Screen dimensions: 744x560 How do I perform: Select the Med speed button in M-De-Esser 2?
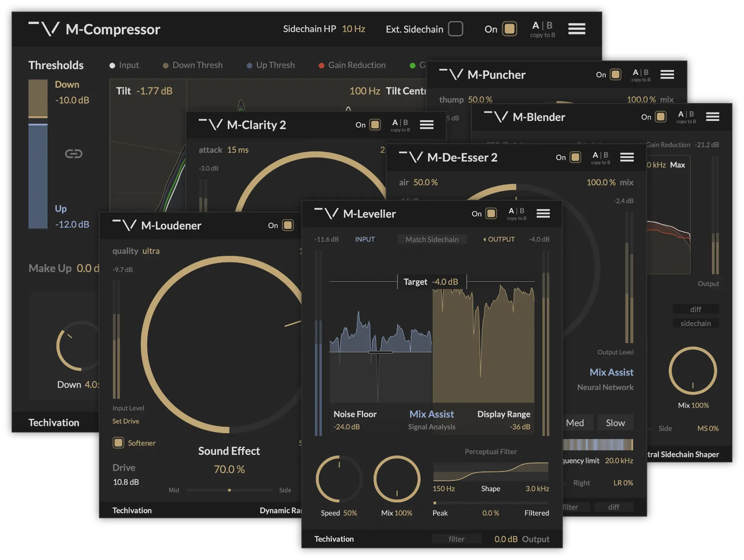pos(576,423)
